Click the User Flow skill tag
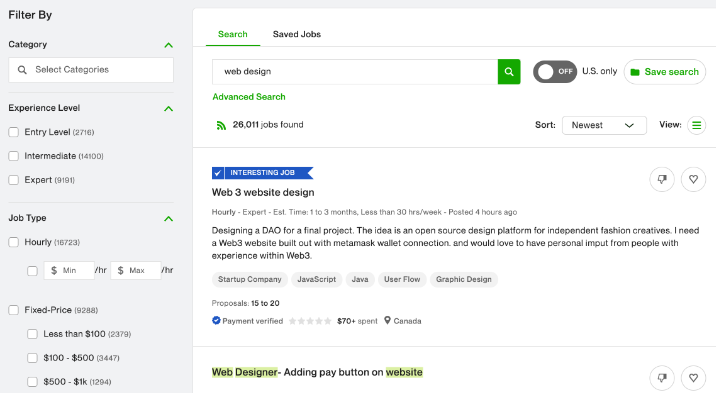Image resolution: width=716 pixels, height=393 pixels. coord(402,279)
